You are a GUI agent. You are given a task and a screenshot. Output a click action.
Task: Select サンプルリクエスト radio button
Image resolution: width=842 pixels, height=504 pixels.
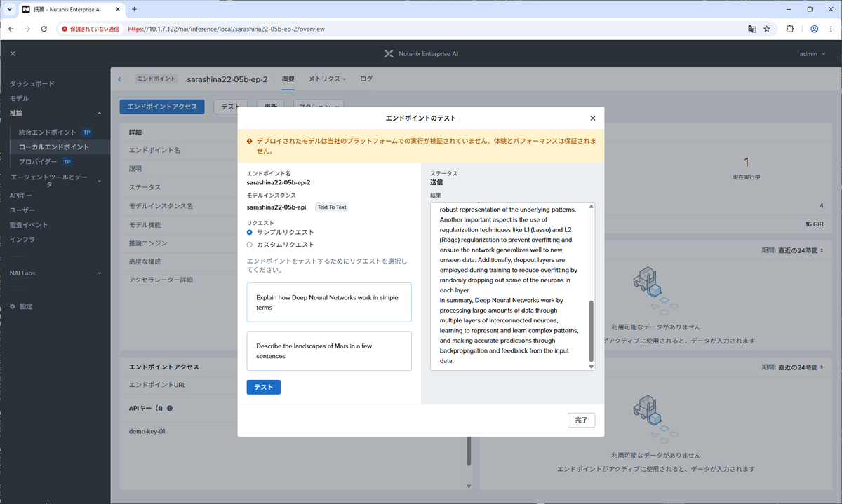point(250,232)
